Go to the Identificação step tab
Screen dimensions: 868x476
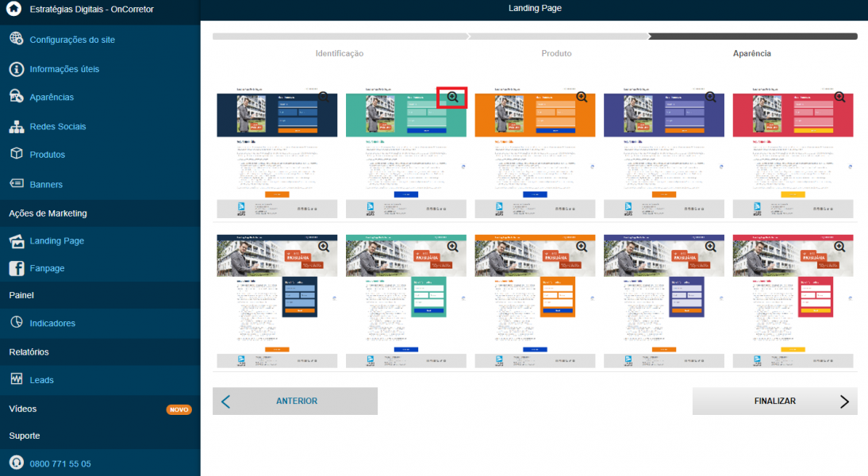click(340, 54)
